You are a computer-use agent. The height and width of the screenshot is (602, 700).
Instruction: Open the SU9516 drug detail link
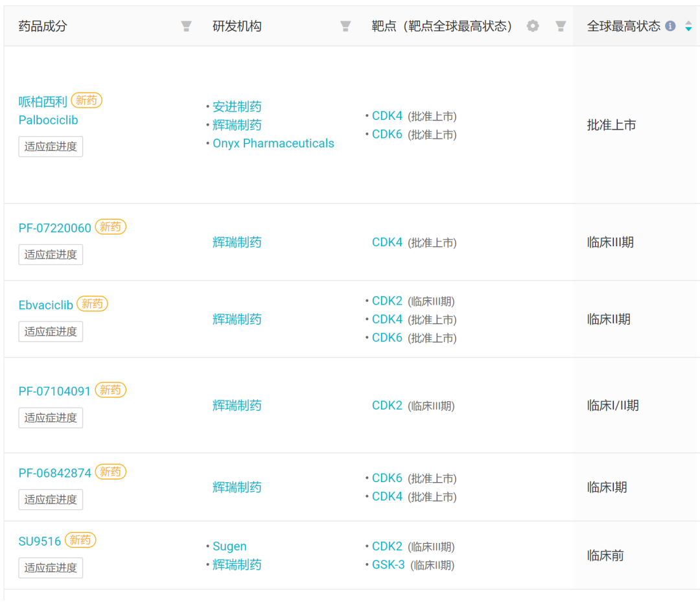(x=40, y=542)
